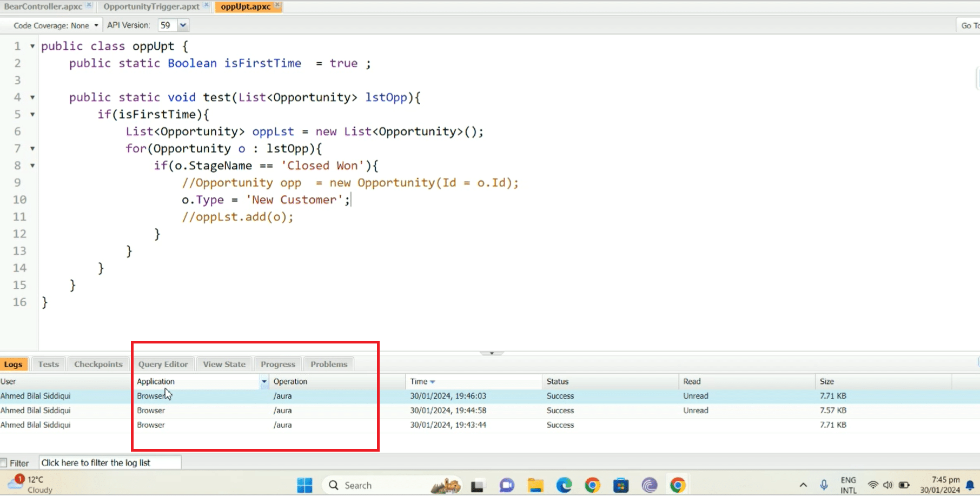Open the volume tray icon
980x496 pixels.
point(888,485)
